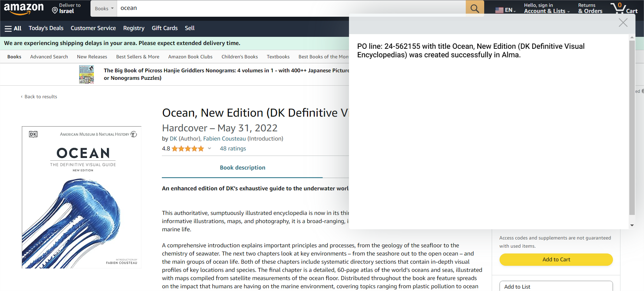The height and width of the screenshot is (291, 644).
Task: Open the Fabien Cousteau contributor link
Action: coord(224,139)
